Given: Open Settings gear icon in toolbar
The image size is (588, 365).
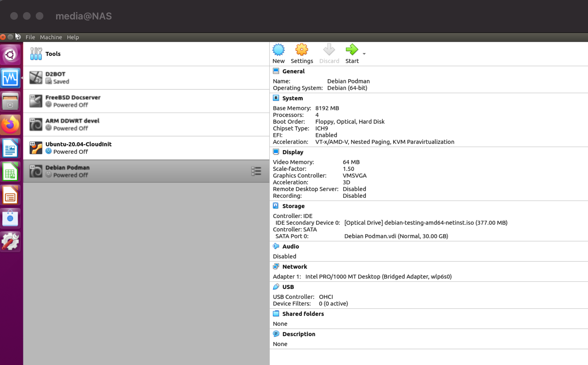Looking at the screenshot, I should tap(302, 50).
